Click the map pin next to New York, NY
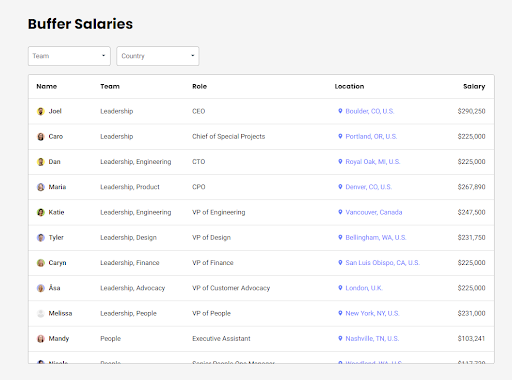Screen dimensions: 512x380 pyautogui.click(x=340, y=313)
